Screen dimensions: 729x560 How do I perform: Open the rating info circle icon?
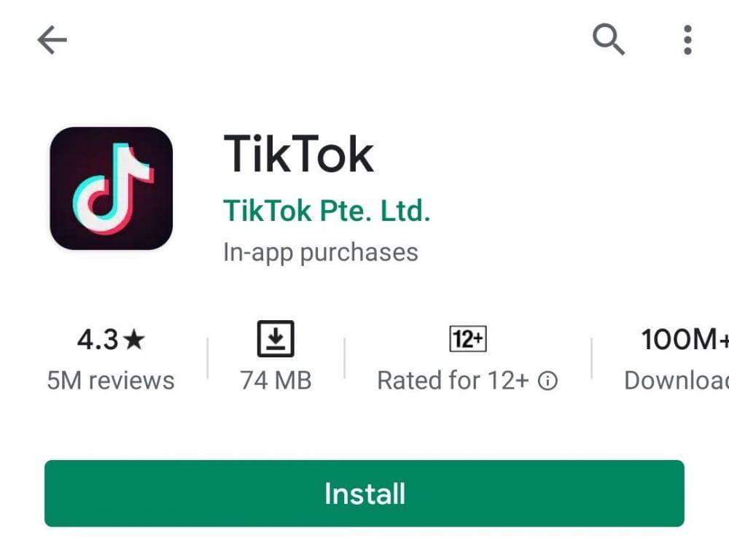547,381
